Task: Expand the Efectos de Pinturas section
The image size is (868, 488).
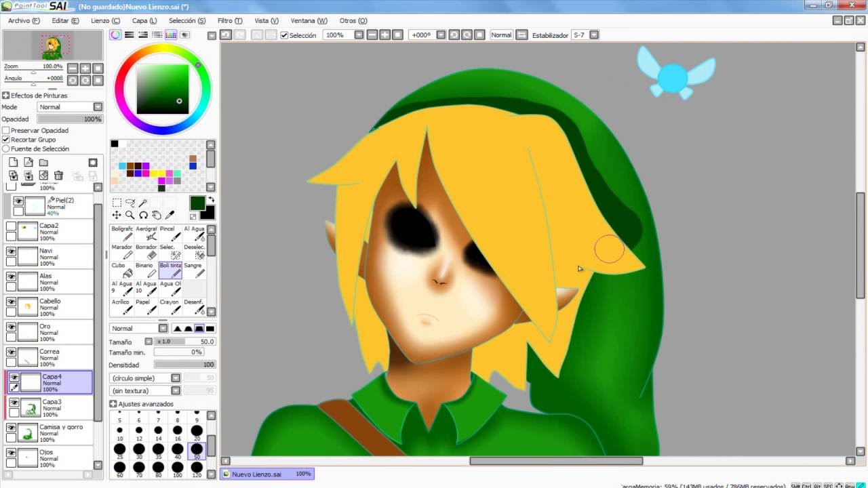Action: click(x=5, y=96)
